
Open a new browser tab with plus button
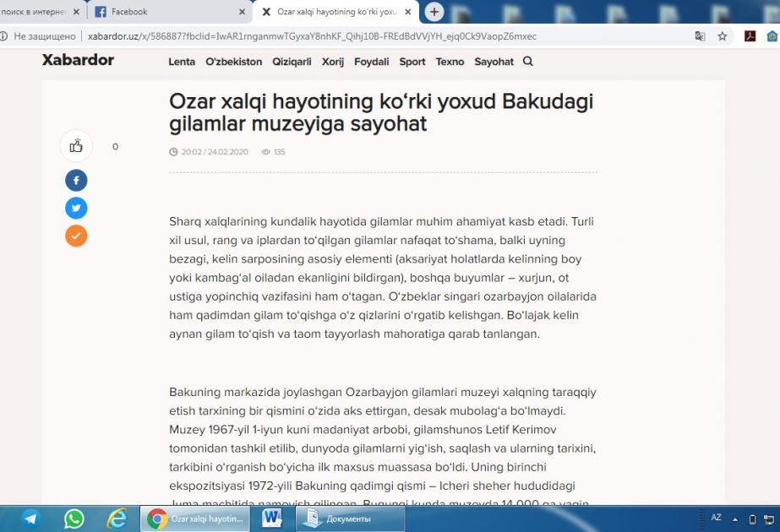[434, 12]
